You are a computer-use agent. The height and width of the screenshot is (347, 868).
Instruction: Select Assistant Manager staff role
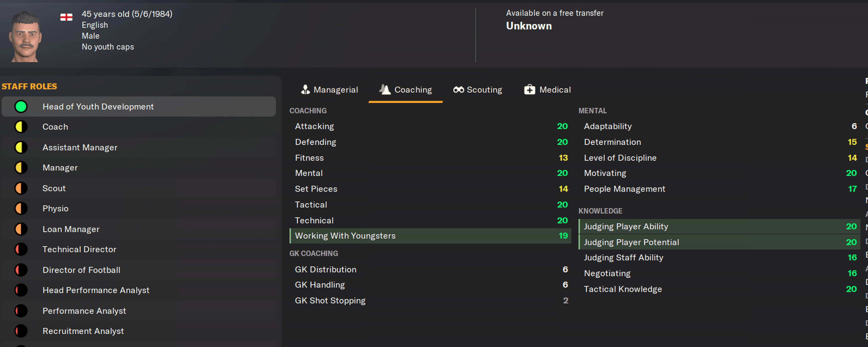point(80,147)
